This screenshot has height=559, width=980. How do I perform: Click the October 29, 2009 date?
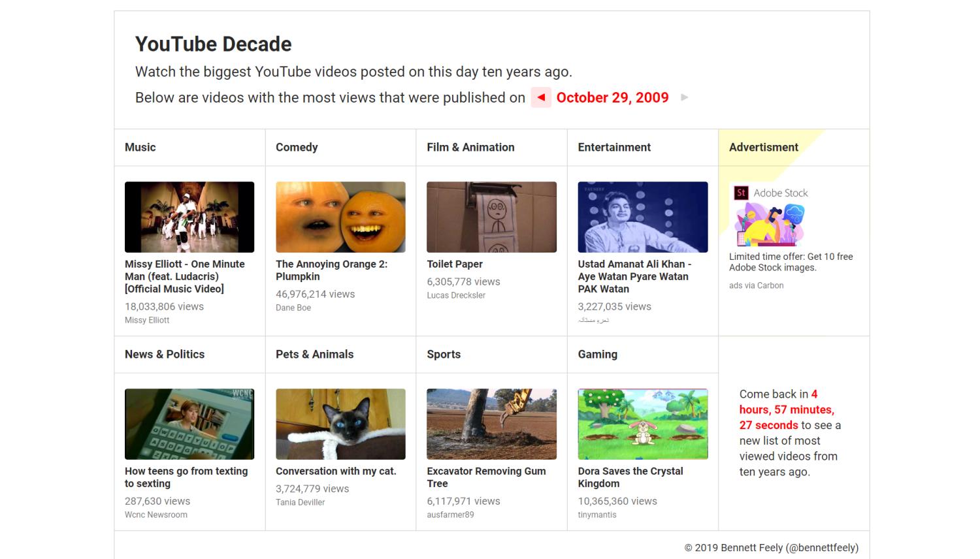(612, 97)
